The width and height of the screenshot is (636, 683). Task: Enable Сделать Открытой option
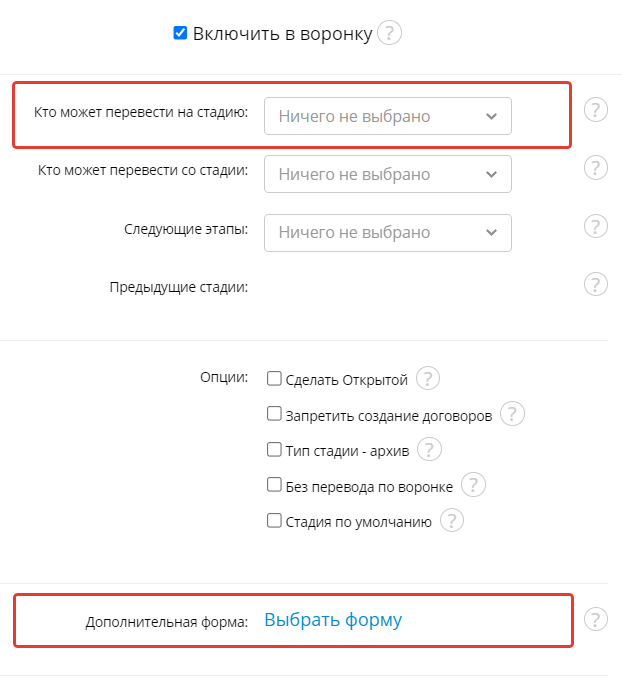274,379
